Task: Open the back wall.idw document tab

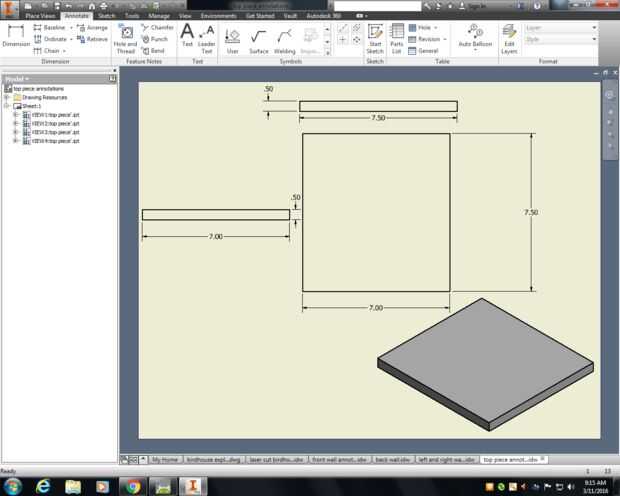Action: (x=393, y=460)
